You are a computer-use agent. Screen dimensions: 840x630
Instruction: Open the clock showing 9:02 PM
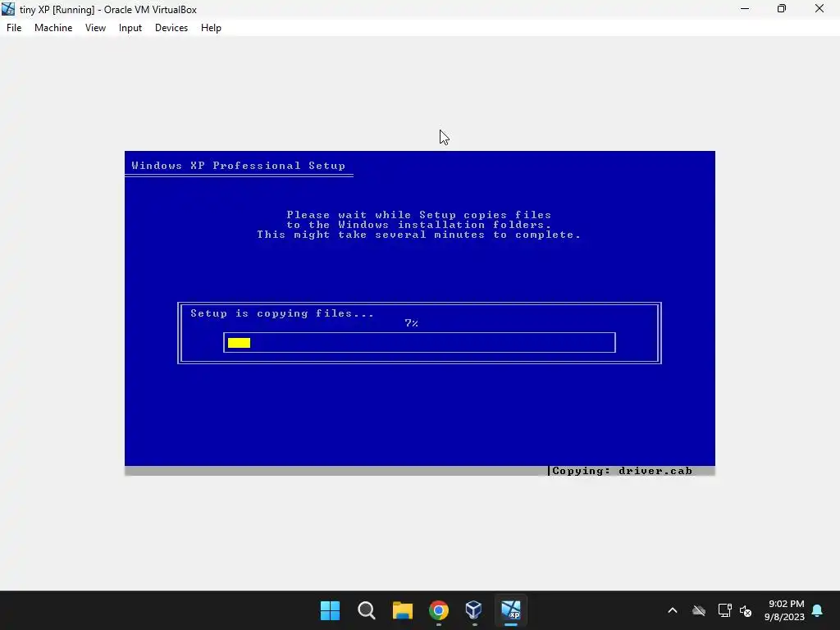coord(784,610)
